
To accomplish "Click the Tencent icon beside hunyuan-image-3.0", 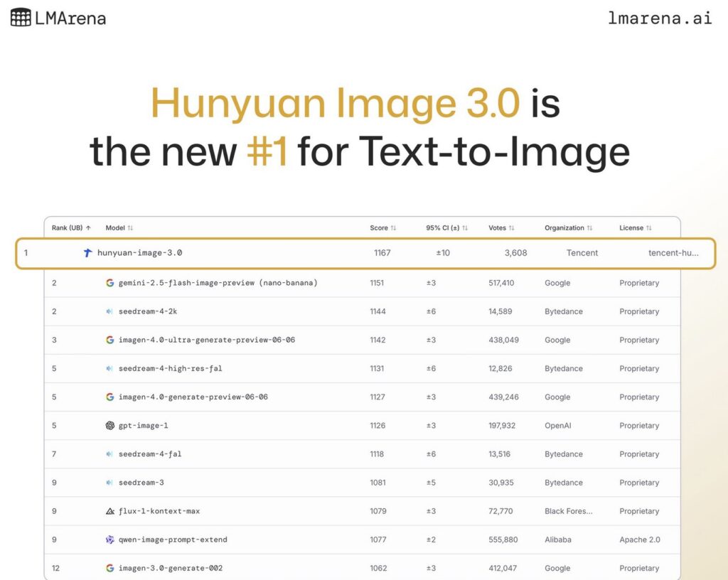I will pos(88,253).
